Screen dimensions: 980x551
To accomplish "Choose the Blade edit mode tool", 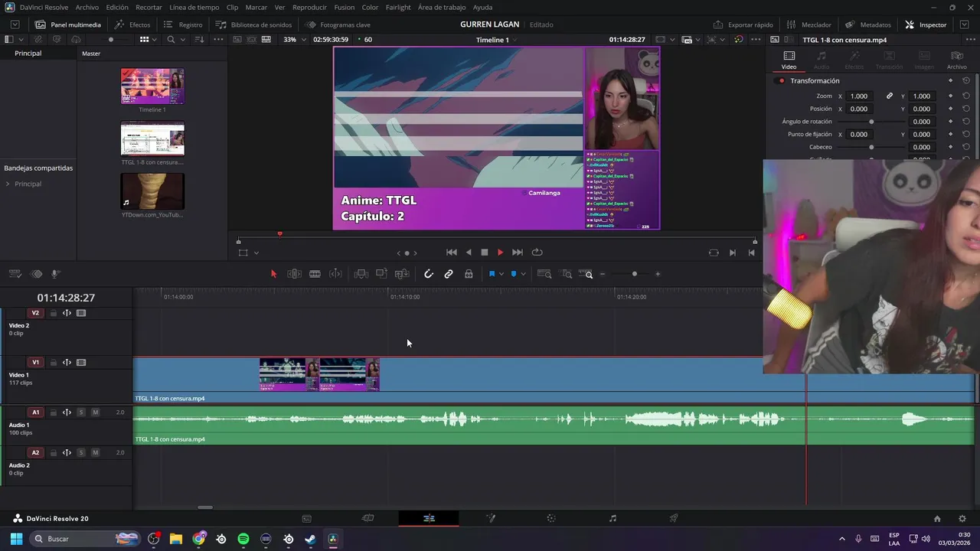I will pos(315,274).
